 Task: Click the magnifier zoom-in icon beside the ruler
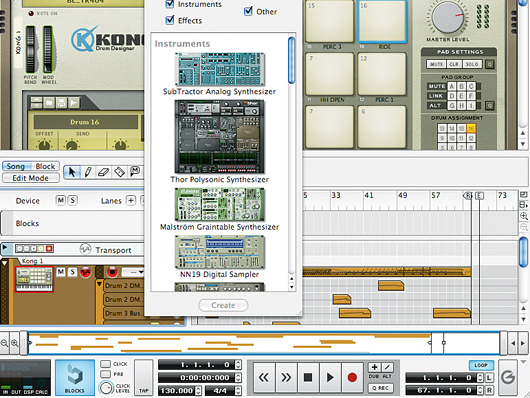coord(524,216)
